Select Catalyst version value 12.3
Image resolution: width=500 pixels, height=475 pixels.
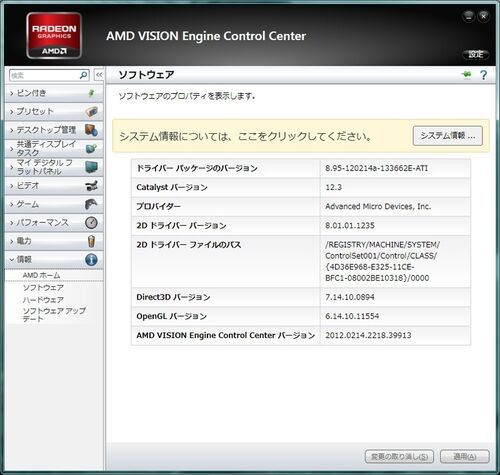click(x=333, y=187)
